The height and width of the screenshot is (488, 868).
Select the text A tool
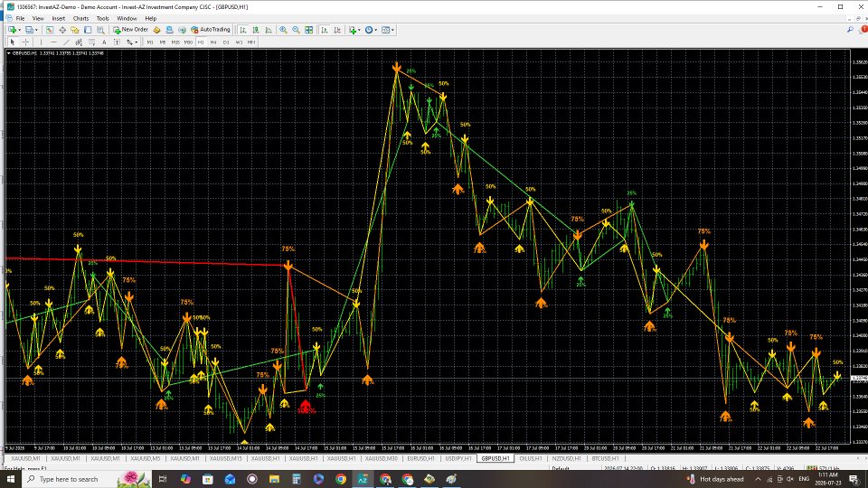point(104,42)
